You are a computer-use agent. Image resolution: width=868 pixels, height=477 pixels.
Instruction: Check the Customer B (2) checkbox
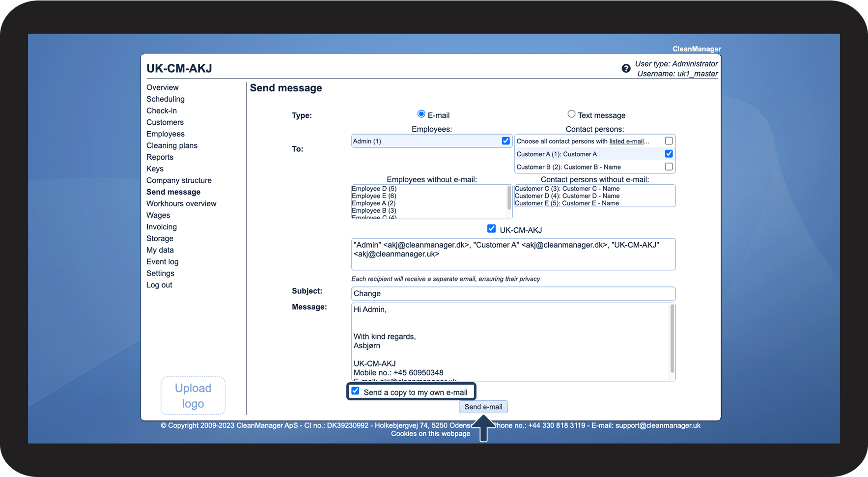669,167
